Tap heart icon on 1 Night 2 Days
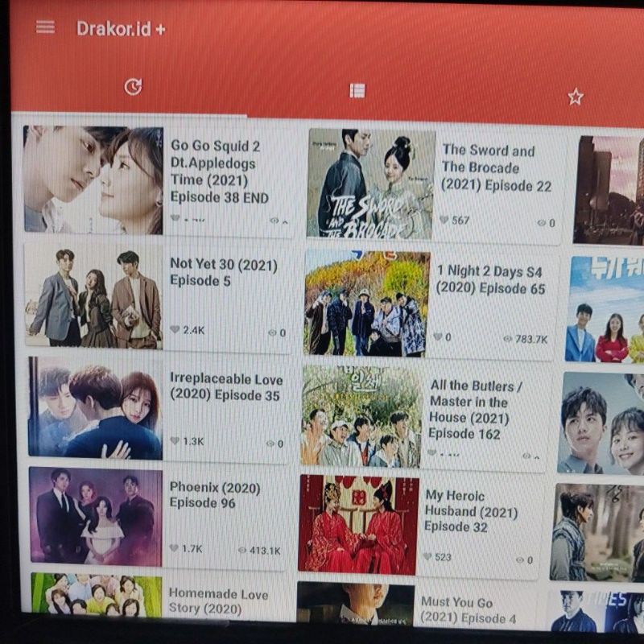This screenshot has height=644, width=644. (437, 337)
